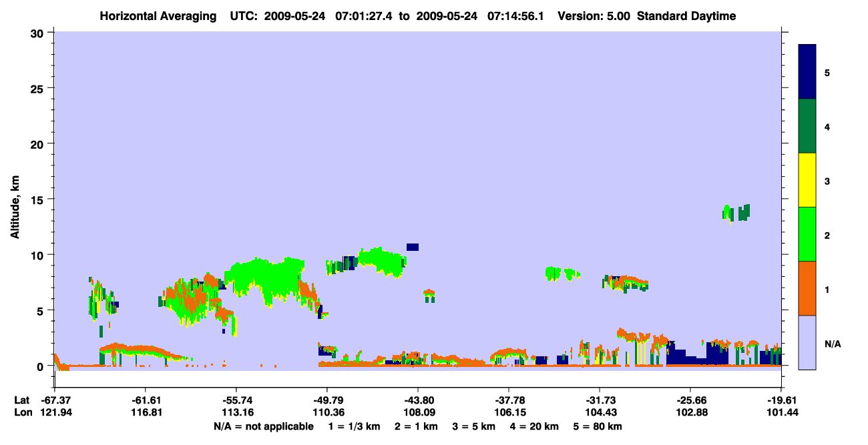
Task: Click the longitude value 116.81
Action: click(146, 412)
